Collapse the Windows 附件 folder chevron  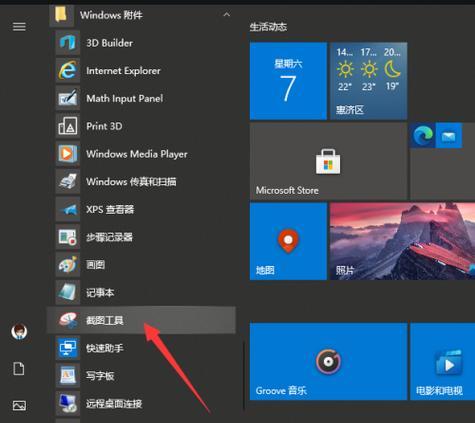pyautogui.click(x=227, y=15)
